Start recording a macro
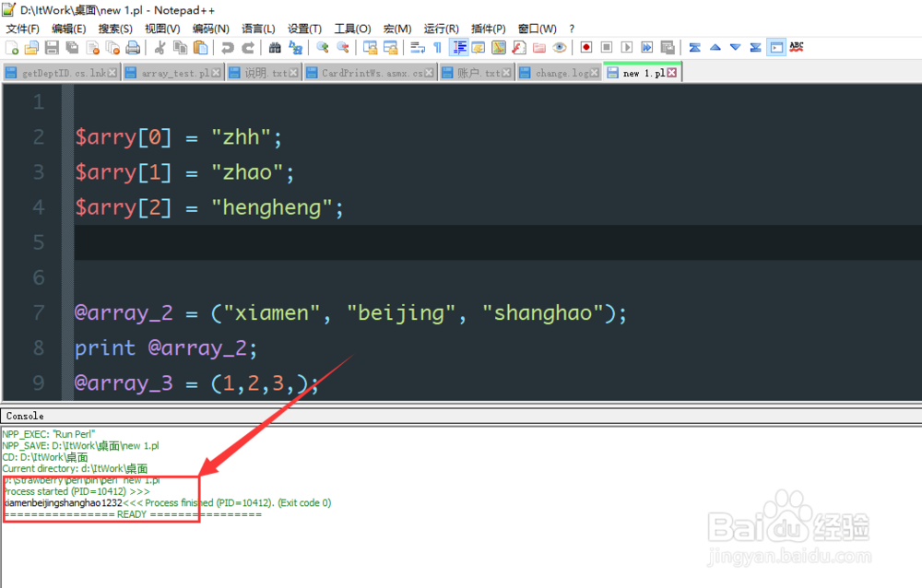This screenshot has height=588, width=922. point(585,46)
